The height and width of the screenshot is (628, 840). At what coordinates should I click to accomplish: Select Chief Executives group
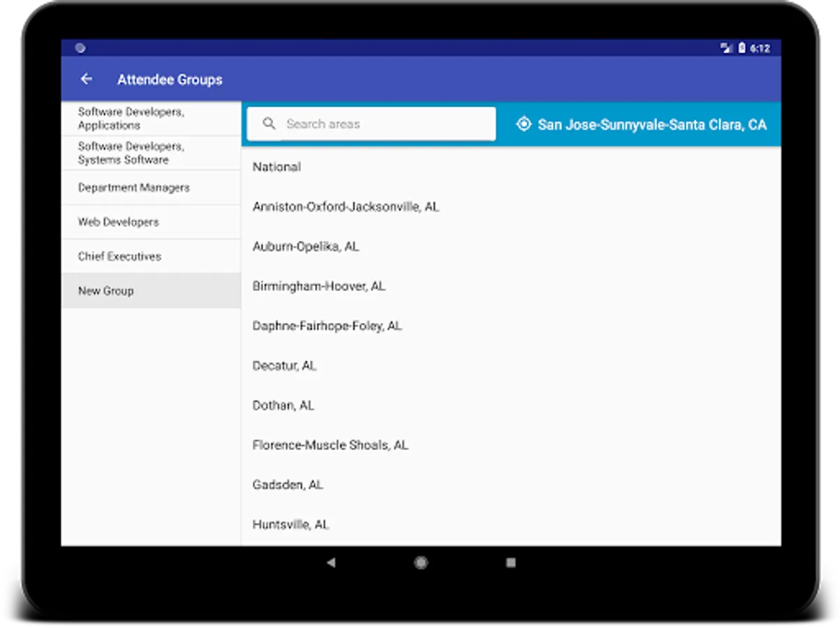click(151, 256)
